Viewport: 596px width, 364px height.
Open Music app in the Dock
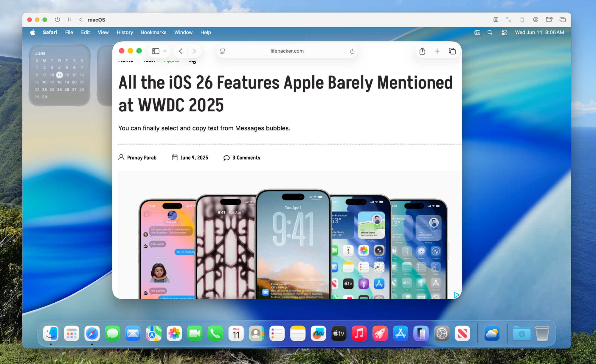pyautogui.click(x=359, y=333)
